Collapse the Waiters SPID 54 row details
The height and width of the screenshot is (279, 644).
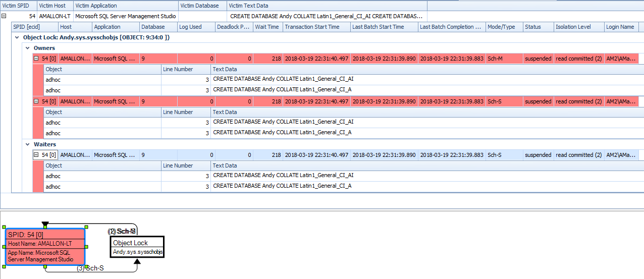[36, 155]
